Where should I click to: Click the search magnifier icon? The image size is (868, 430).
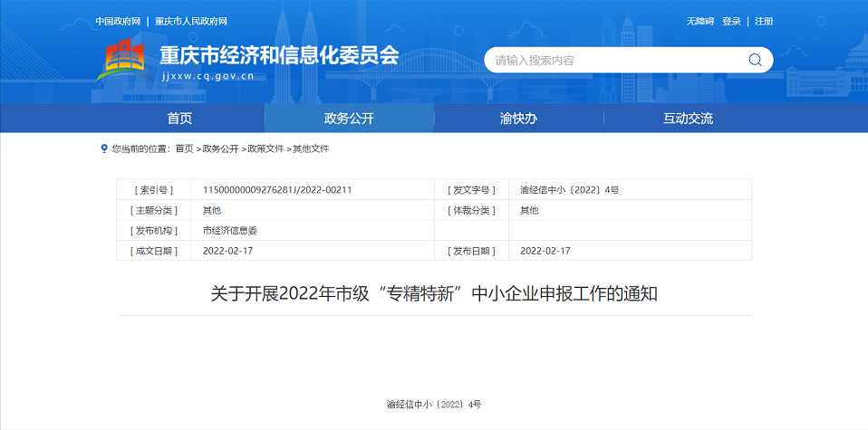coord(755,61)
